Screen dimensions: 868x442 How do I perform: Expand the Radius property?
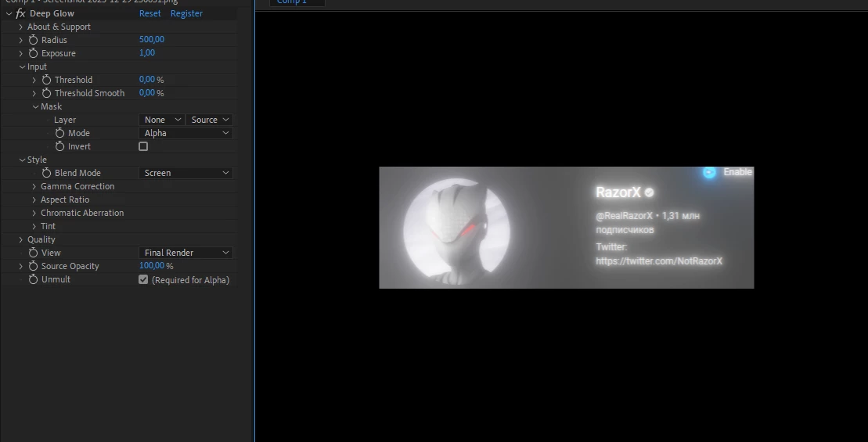21,40
